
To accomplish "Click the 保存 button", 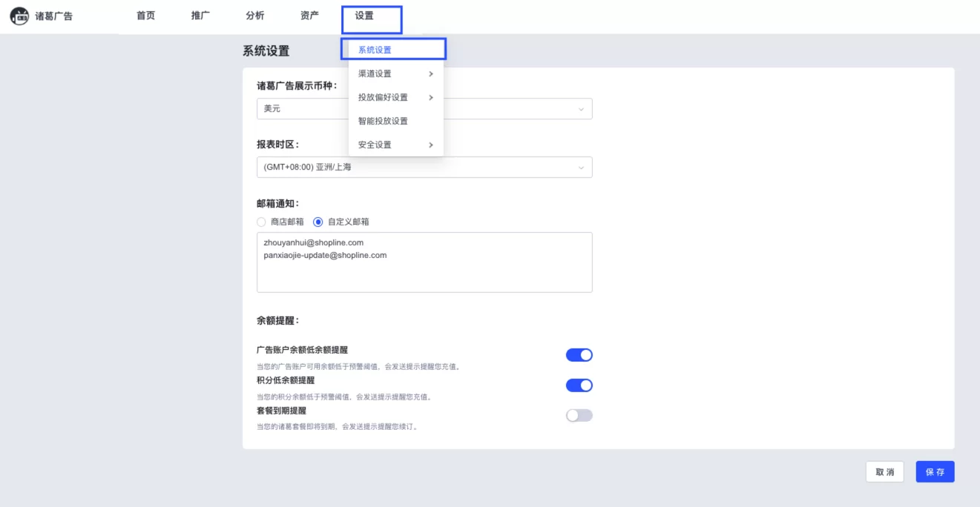I will [935, 471].
